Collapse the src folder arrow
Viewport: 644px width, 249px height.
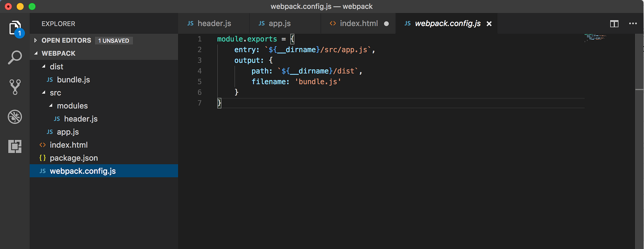(43, 93)
